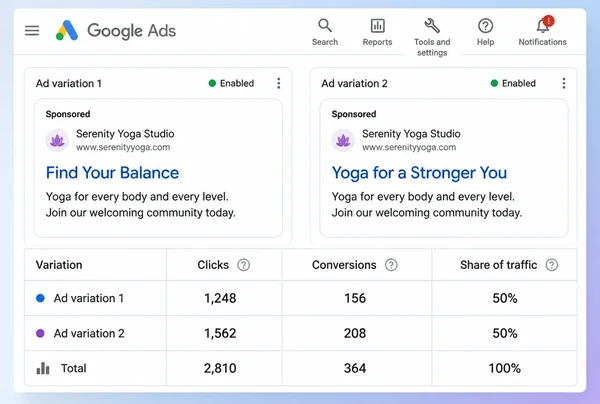600x404 pixels.
Task: Click the Enabled status of Ad variation 1
Action: 231,83
